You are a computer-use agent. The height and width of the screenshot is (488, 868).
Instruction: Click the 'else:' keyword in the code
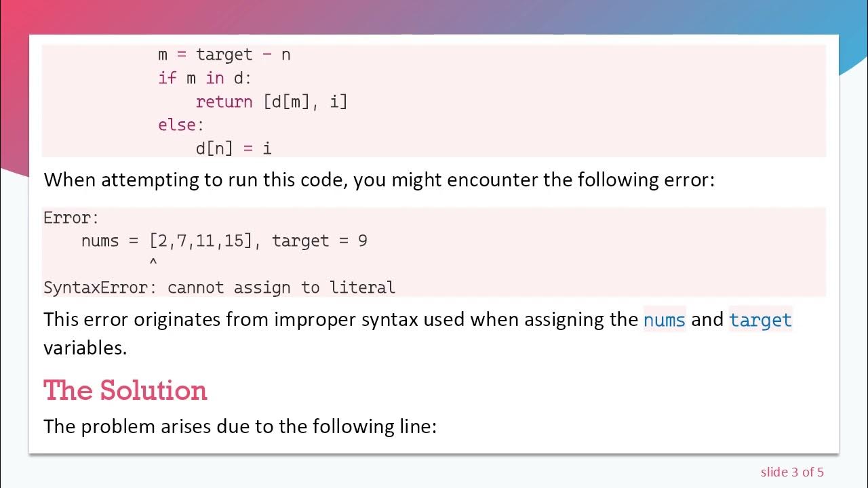coord(180,125)
